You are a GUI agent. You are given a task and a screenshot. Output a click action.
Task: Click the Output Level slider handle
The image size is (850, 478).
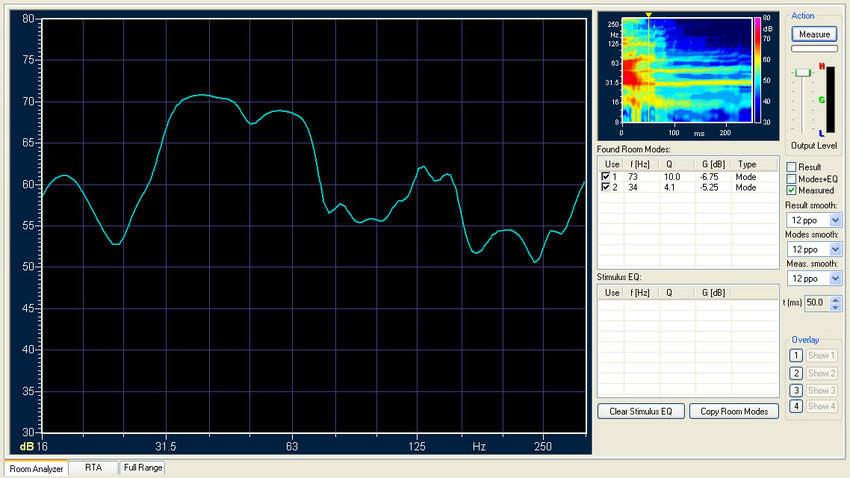click(803, 73)
